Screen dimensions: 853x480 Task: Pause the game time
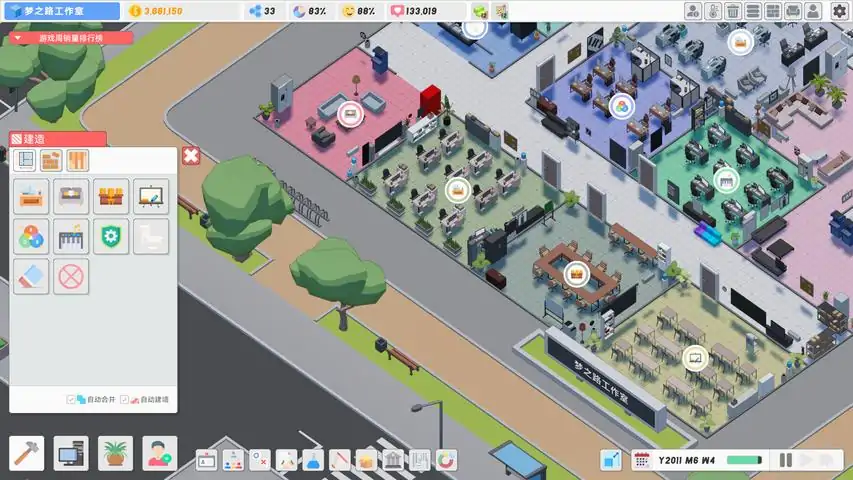[786, 460]
